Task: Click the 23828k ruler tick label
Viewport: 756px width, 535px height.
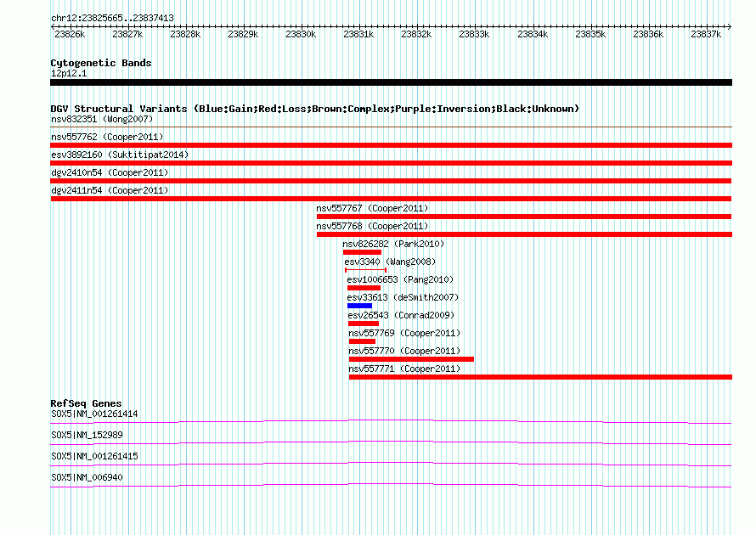Action: (x=185, y=34)
